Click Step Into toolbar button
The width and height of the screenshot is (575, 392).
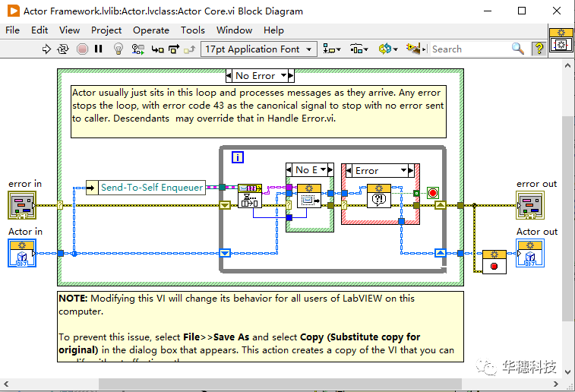[158, 49]
